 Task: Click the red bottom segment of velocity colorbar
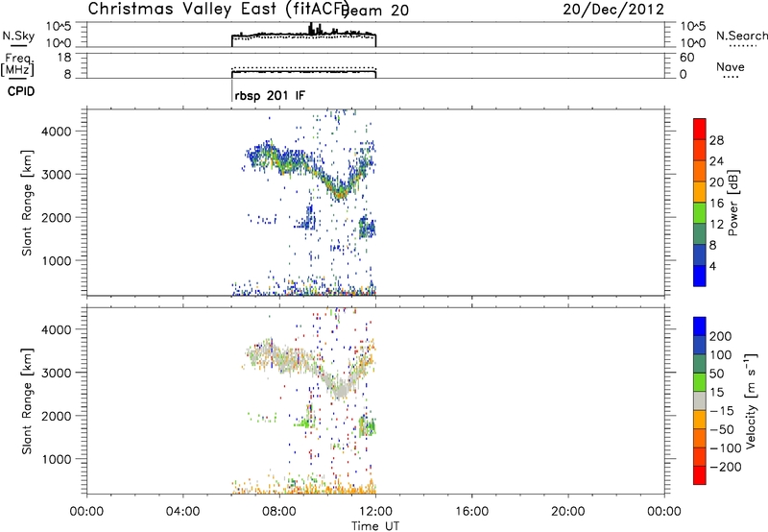(700, 475)
